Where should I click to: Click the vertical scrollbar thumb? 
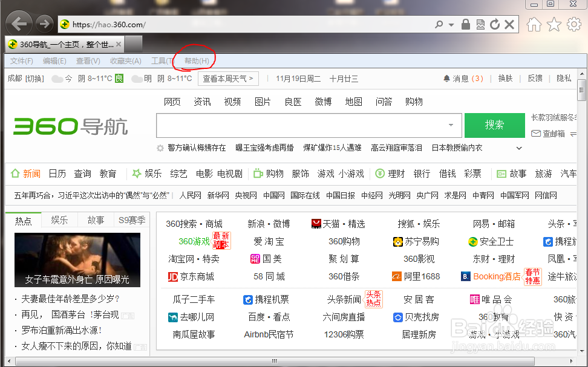581,90
